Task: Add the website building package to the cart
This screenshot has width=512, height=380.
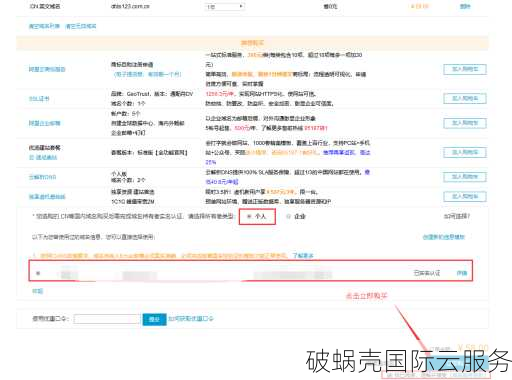Action: (x=465, y=153)
